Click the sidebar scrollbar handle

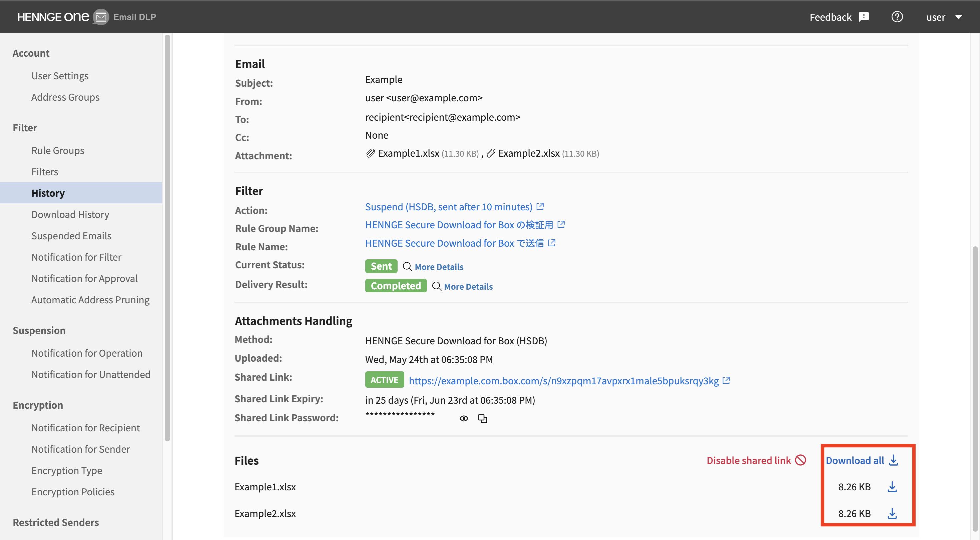(167, 238)
